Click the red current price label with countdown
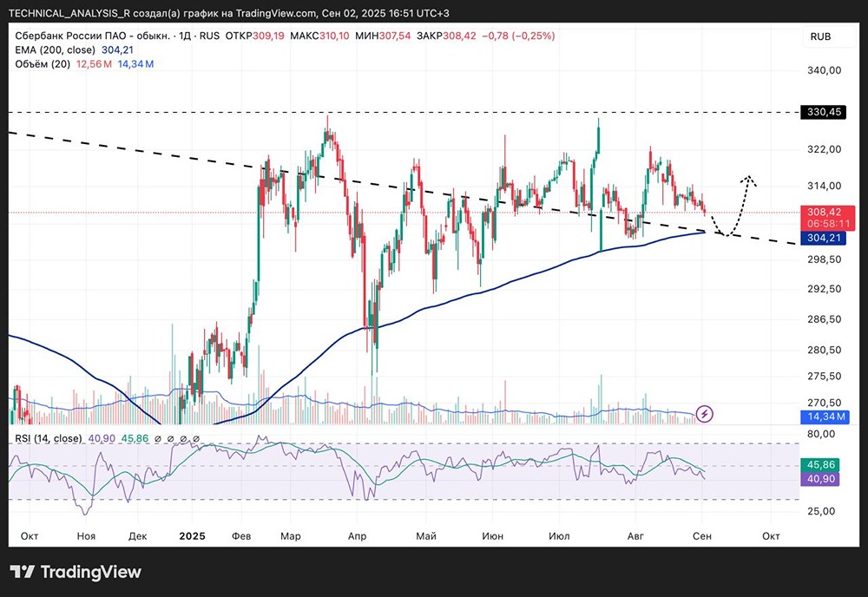The image size is (868, 597). (827, 218)
